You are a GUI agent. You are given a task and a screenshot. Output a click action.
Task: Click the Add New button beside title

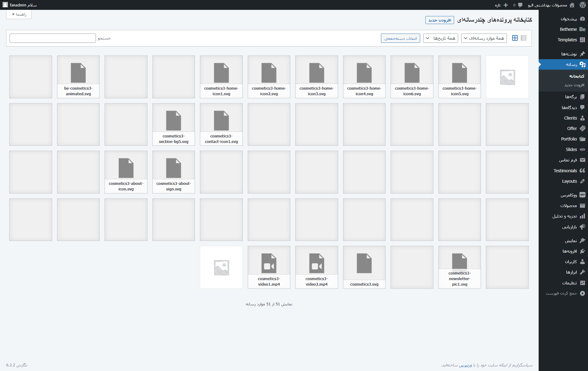pyautogui.click(x=440, y=20)
